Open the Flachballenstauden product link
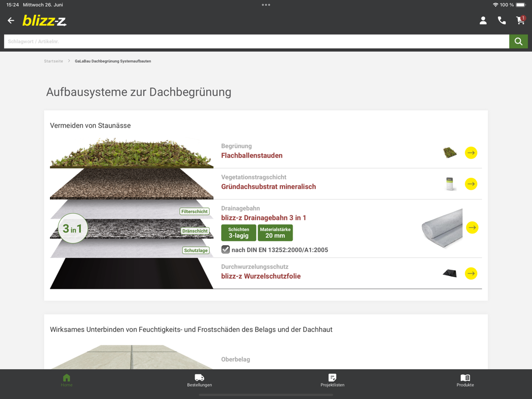This screenshot has height=399, width=532. point(252,155)
